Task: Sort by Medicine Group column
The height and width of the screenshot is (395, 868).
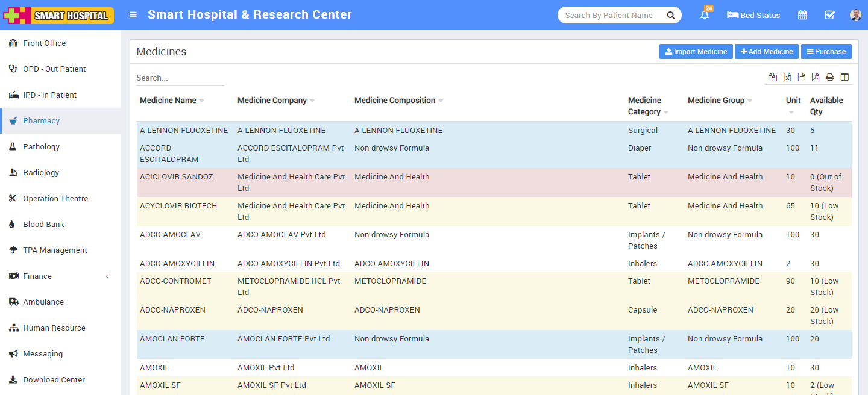Action: pos(716,101)
